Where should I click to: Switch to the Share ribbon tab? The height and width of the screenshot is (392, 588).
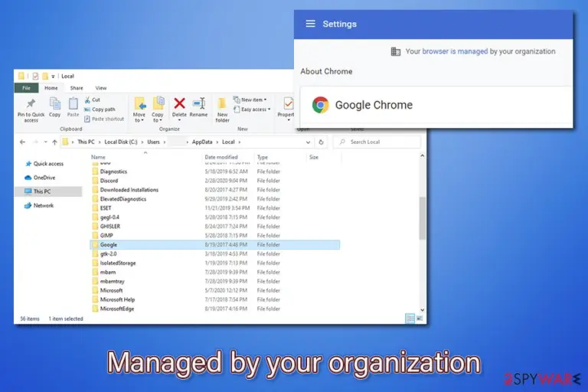point(77,88)
